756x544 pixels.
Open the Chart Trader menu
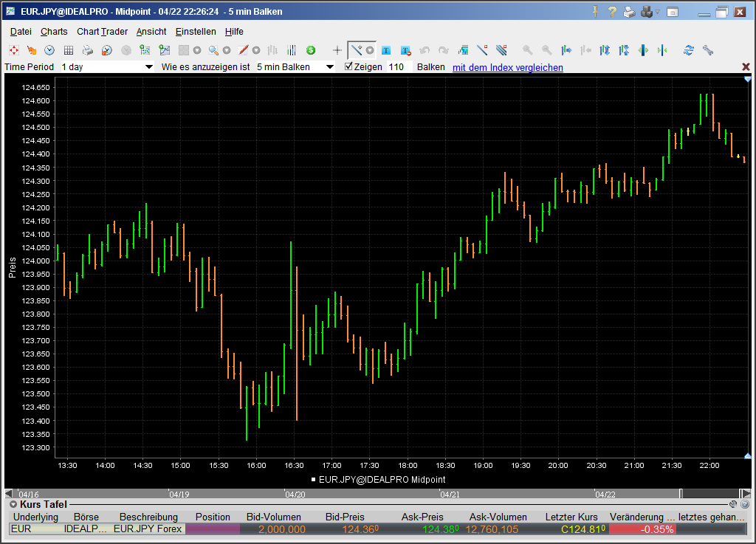coord(102,32)
